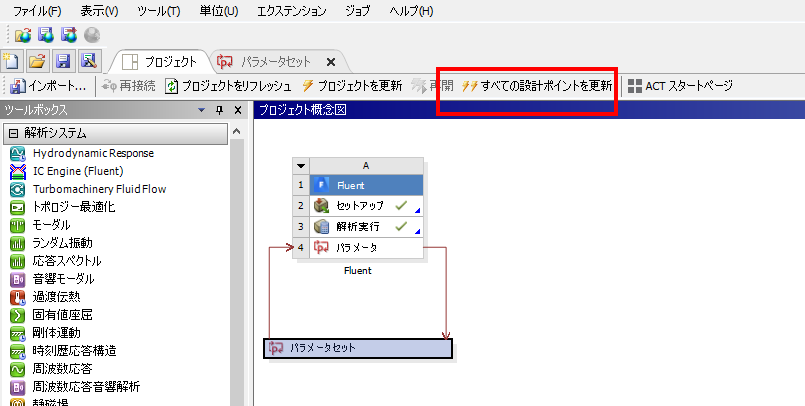Open the ACT スタートページ

(x=680, y=86)
